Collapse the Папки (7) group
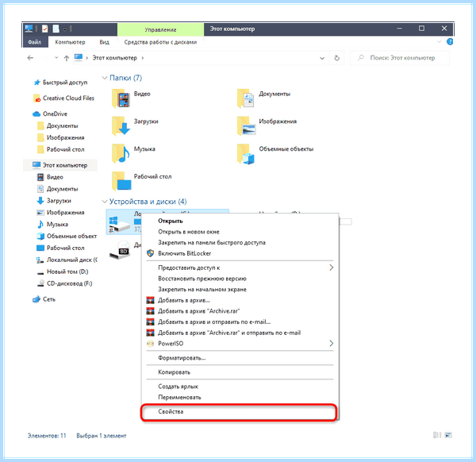Viewport: 476px width, 462px height. [x=105, y=78]
